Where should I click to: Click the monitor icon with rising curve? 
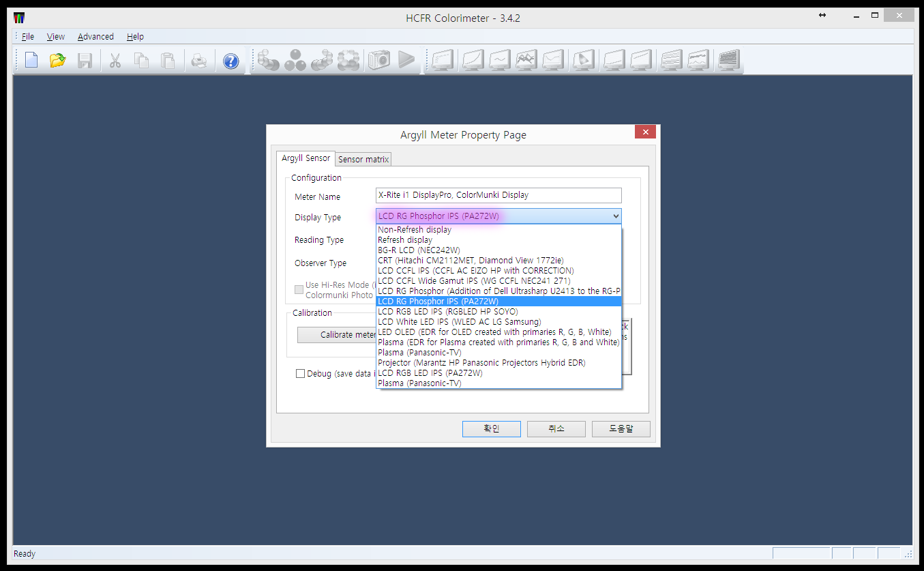473,61
